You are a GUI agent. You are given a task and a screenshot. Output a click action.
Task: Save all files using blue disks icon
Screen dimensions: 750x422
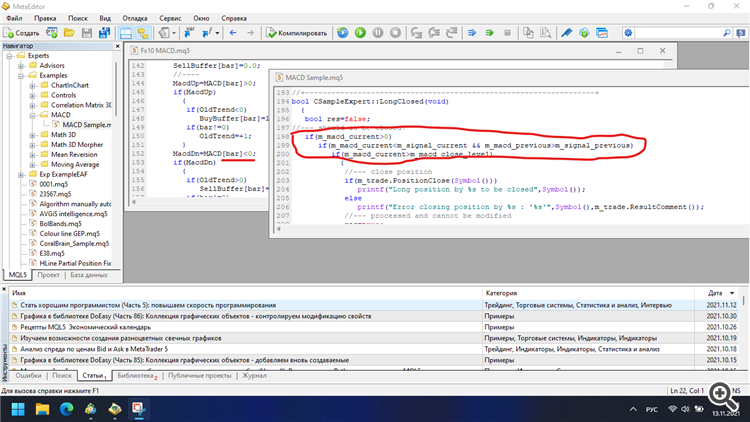[x=104, y=33]
